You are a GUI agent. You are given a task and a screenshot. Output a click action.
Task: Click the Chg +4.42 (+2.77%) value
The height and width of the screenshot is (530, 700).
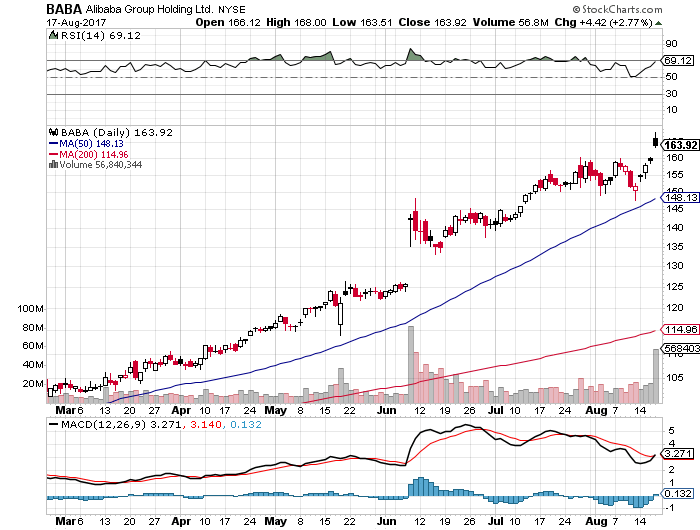point(604,22)
